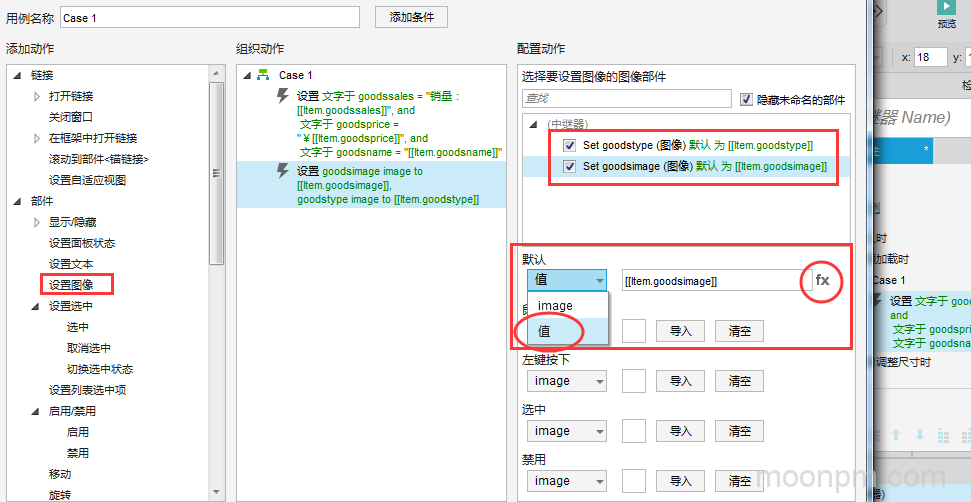Select the lightning icon of goodssales action
971x502 pixels.
pos(284,96)
